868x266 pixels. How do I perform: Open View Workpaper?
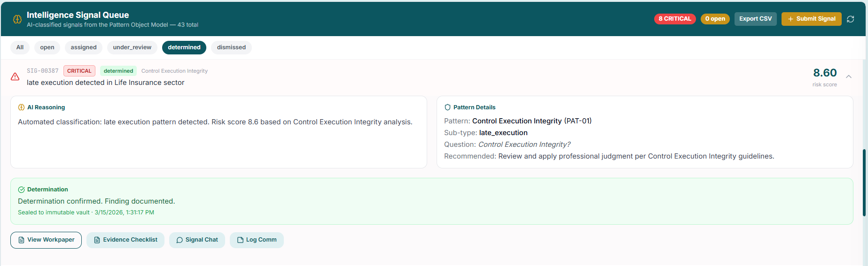coord(46,240)
